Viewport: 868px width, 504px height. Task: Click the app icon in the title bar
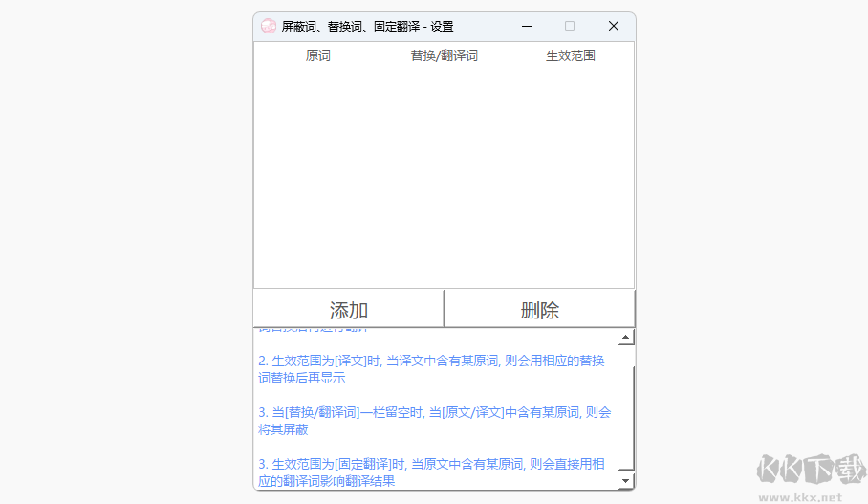(269, 26)
